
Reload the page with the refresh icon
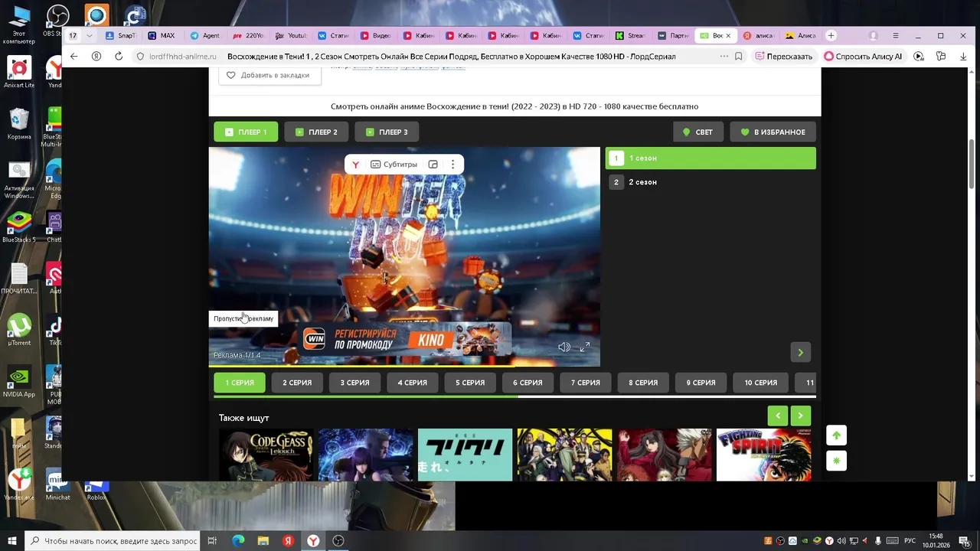tap(119, 56)
